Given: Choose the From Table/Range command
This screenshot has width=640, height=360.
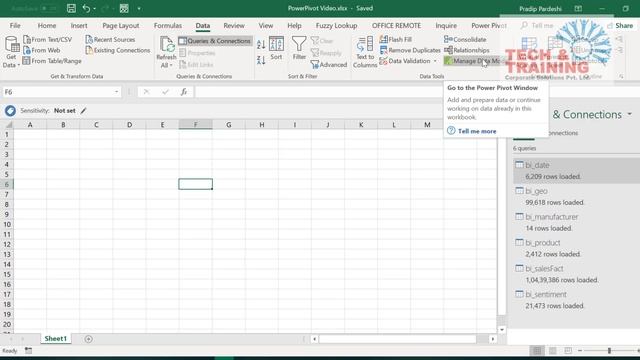Looking at the screenshot, I should pyautogui.click(x=52, y=61).
